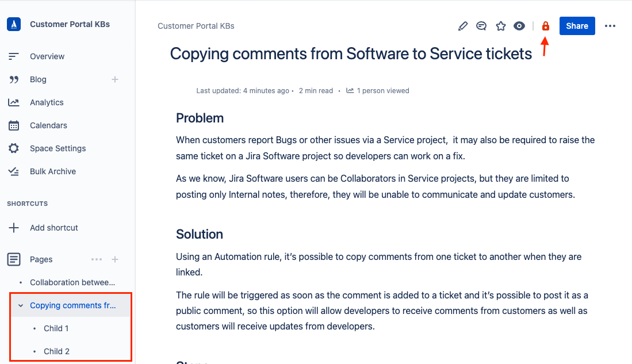Screen dimensions: 632x364
Task: Click the Calendars calendar icon
Action: point(14,125)
